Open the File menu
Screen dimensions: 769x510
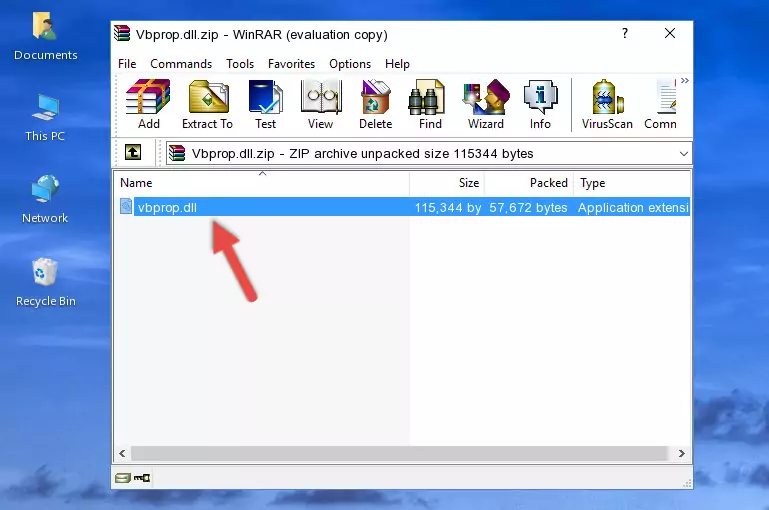pyautogui.click(x=127, y=64)
